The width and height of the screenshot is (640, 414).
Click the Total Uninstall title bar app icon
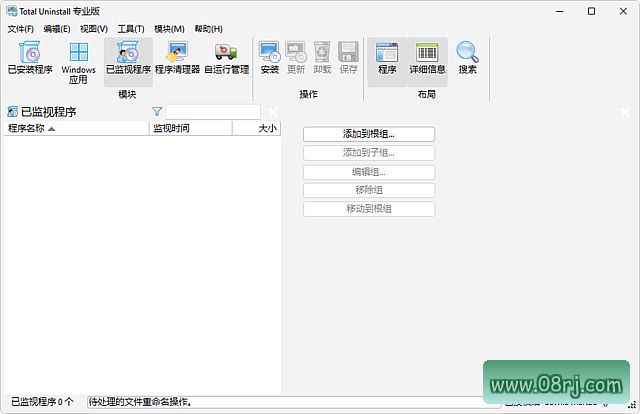[12, 11]
